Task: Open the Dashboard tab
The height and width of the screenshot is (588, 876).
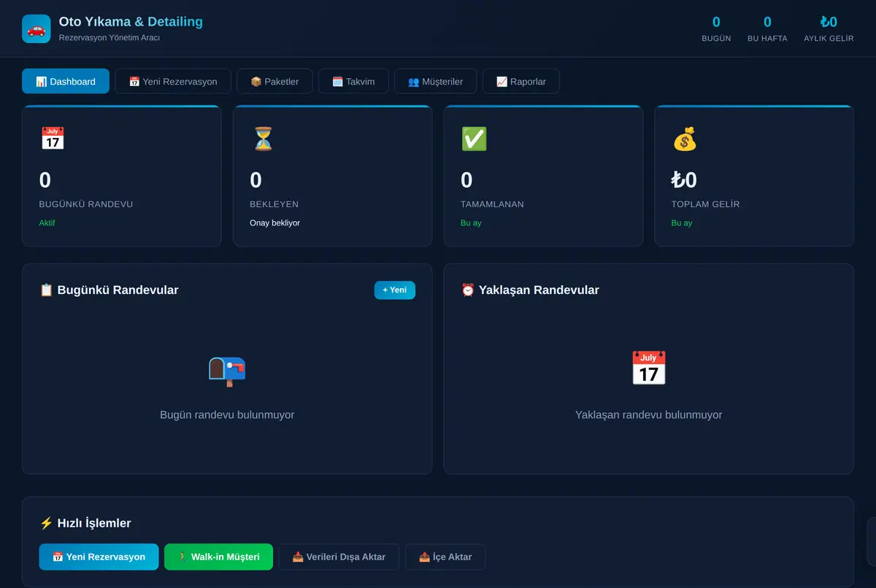Action: coord(66,81)
